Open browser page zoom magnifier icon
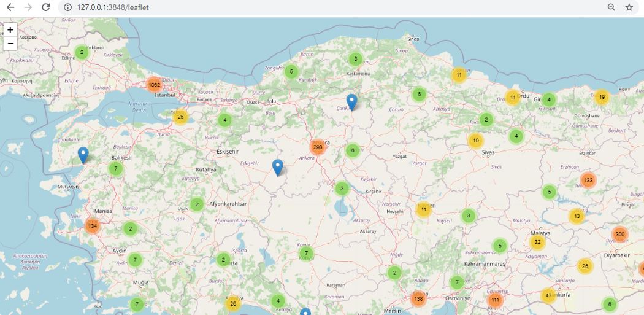The width and height of the screenshot is (644, 315). coord(611,7)
